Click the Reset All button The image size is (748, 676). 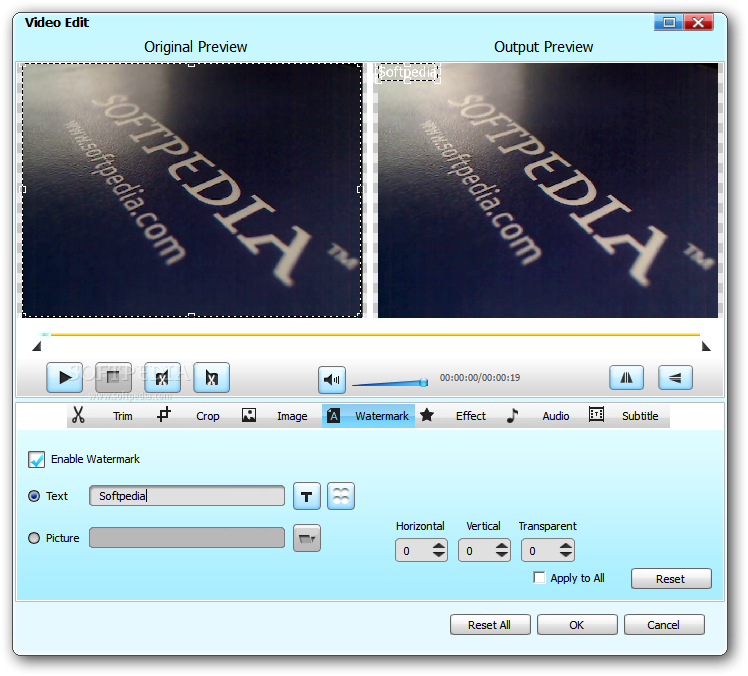coord(490,625)
